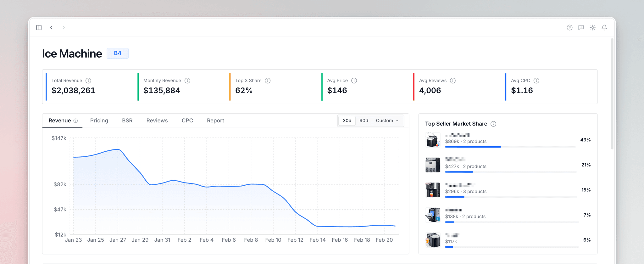This screenshot has height=264, width=644.
Task: Click the 21% market share progress bar
Action: point(511,172)
